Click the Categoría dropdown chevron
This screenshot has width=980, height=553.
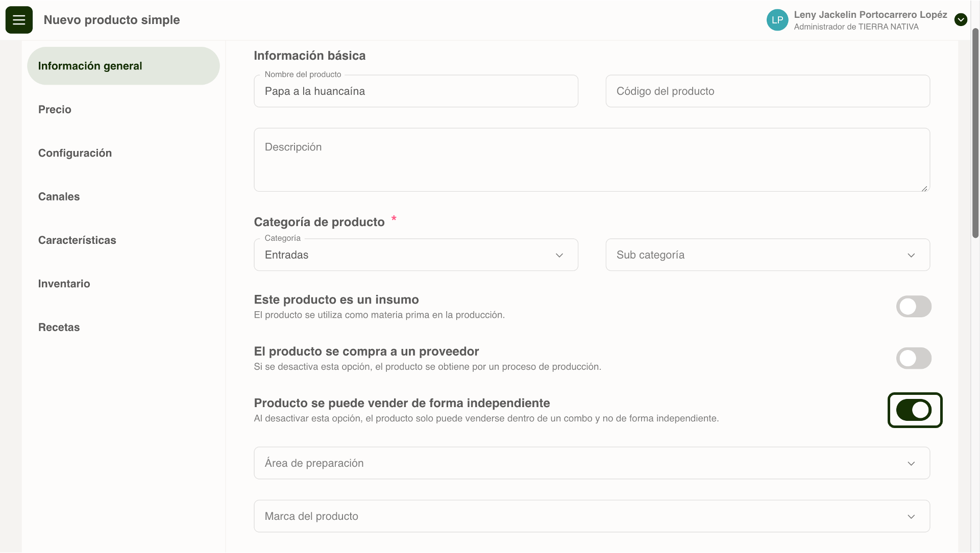[x=559, y=255]
